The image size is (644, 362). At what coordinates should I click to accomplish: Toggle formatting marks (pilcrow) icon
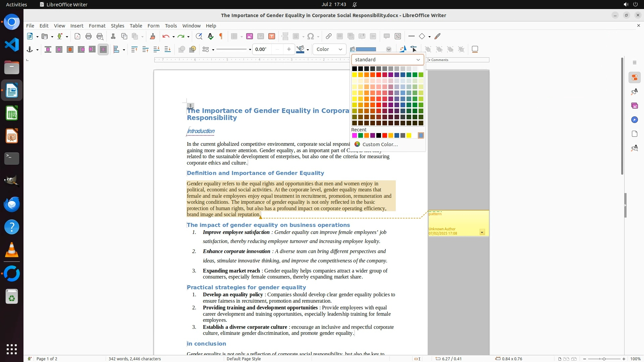point(221,37)
